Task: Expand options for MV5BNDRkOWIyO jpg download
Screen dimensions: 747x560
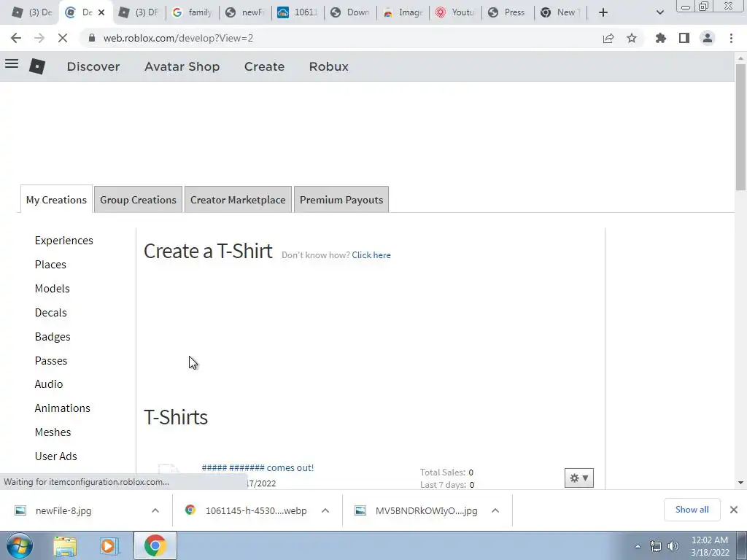Action: pos(495,510)
